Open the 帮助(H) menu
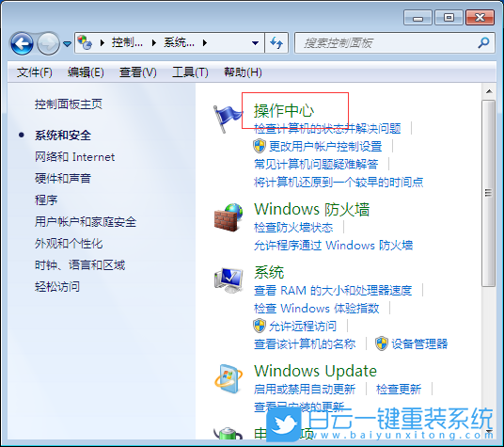Viewport: 504px width, 447px height. click(243, 72)
